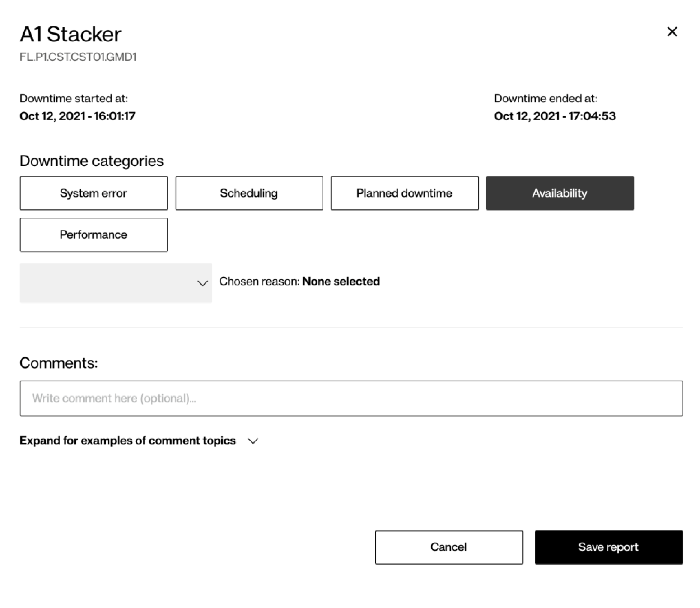The image size is (700, 608).
Task: Choose the Scheduling downtime category
Action: (249, 193)
